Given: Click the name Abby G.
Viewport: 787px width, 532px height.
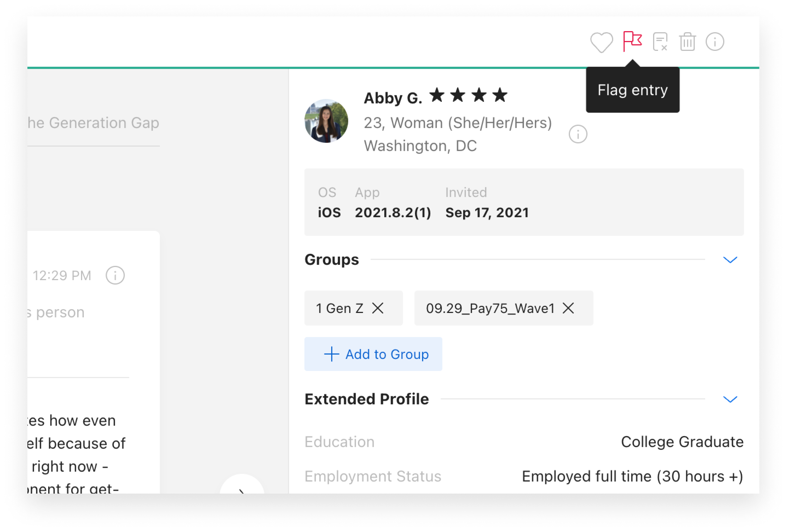Looking at the screenshot, I should pos(393,98).
